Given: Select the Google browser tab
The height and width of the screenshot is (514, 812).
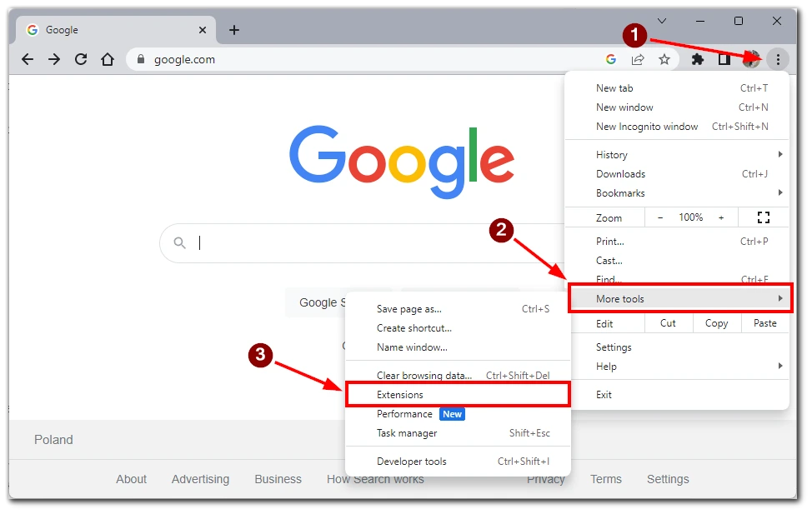Looking at the screenshot, I should [116, 30].
